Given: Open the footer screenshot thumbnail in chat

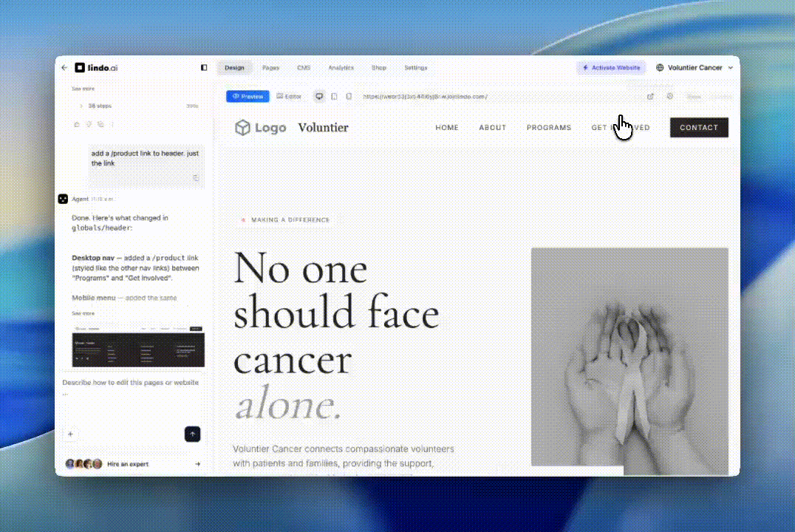Looking at the screenshot, I should tap(138, 347).
